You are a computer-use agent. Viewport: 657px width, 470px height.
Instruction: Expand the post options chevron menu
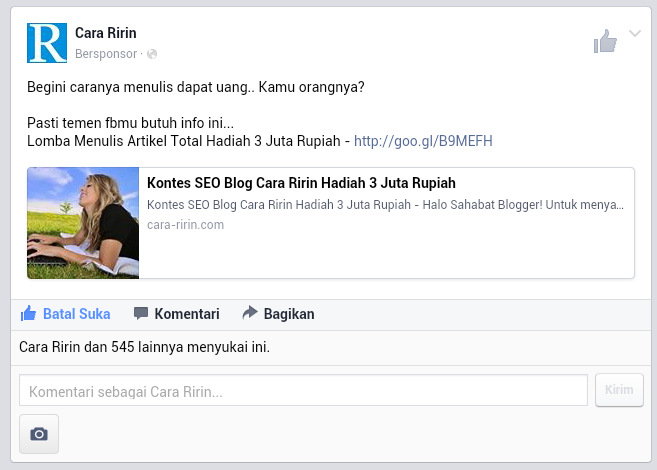point(635,34)
